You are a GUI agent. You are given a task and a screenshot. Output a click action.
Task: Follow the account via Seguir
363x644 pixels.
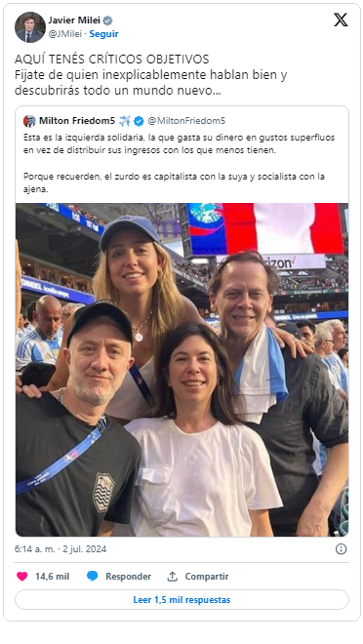click(103, 34)
